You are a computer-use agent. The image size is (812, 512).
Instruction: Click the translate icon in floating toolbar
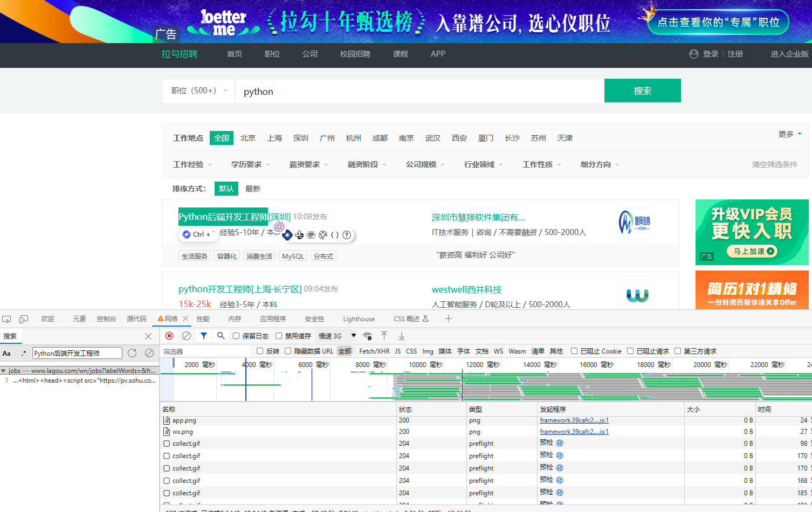(299, 235)
